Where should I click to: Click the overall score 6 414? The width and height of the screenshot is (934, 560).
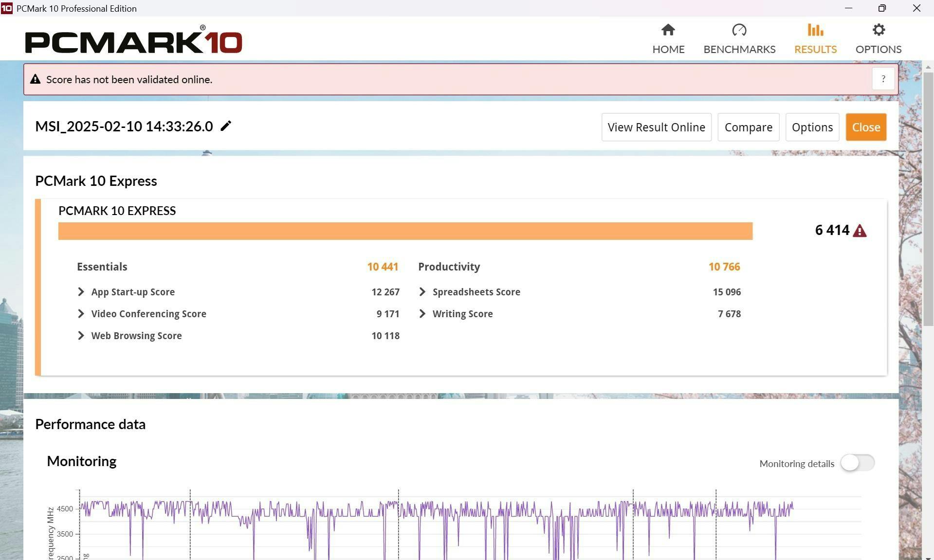832,230
